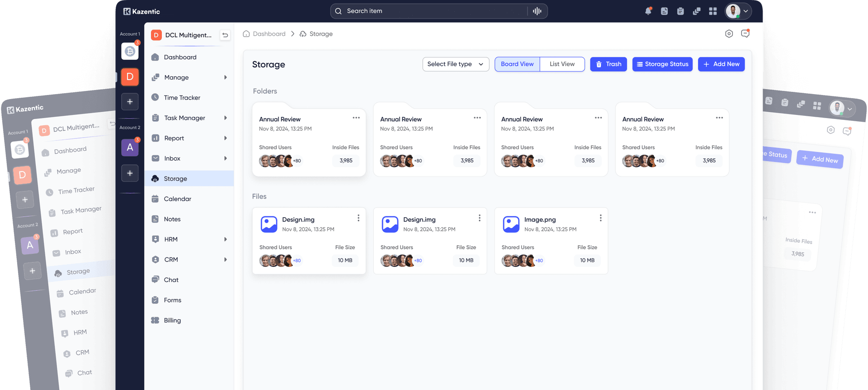Viewport: 868px width, 390px height.
Task: Click the Trash button
Action: point(609,64)
